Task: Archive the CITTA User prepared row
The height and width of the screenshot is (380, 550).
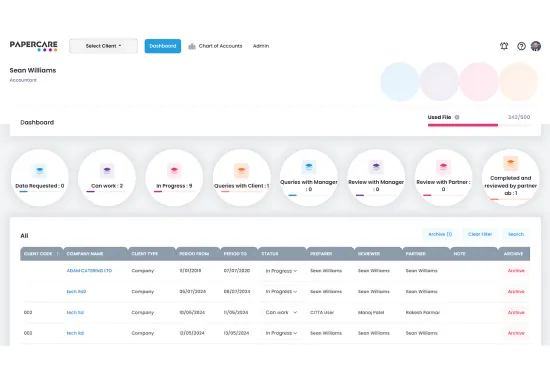Action: (x=516, y=312)
